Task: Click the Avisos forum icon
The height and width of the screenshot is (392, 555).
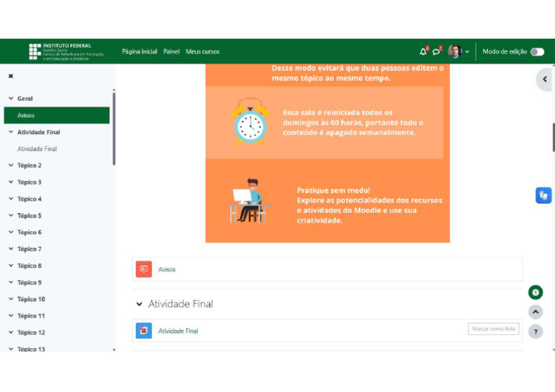Action: click(x=144, y=269)
